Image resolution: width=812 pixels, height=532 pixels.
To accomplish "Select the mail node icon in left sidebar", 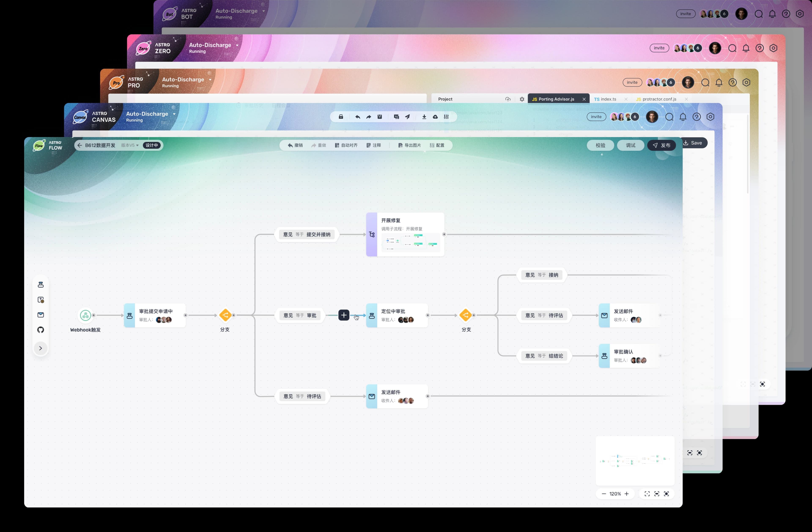I will click(x=41, y=315).
